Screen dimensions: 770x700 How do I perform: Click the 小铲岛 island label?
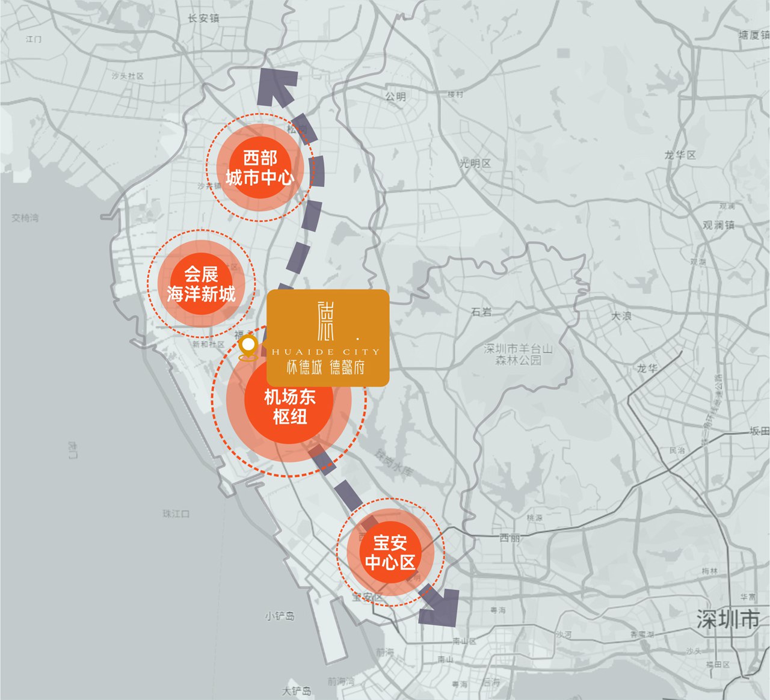[x=280, y=616]
